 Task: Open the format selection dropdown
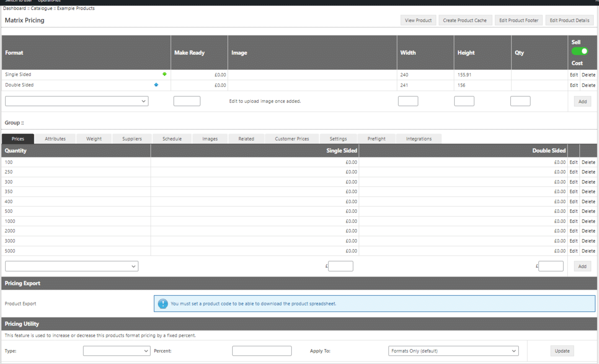77,101
